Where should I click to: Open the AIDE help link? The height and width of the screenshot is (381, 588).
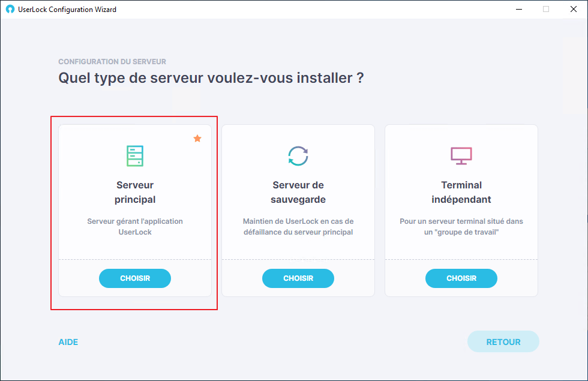point(68,342)
